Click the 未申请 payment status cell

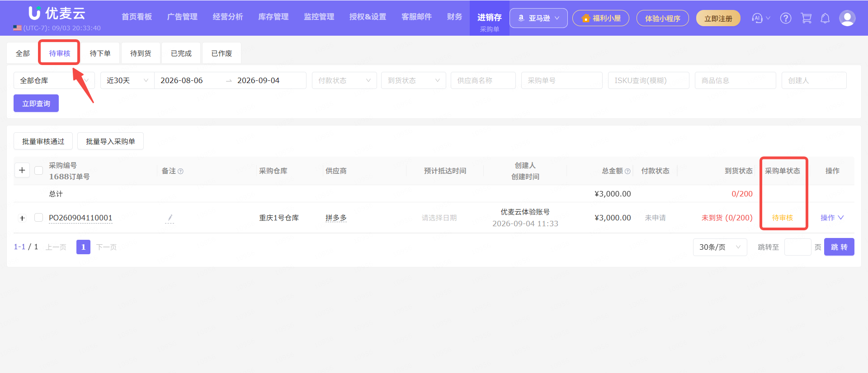click(x=655, y=218)
